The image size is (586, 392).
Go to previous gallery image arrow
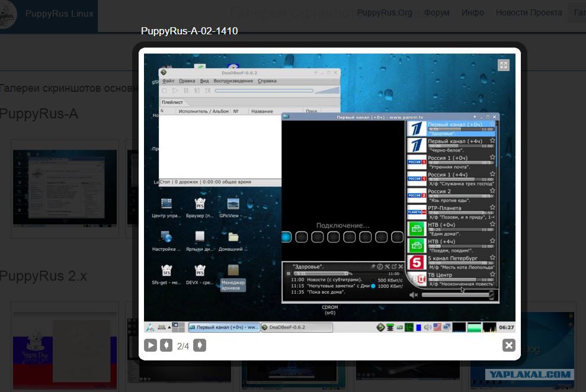pos(166,345)
